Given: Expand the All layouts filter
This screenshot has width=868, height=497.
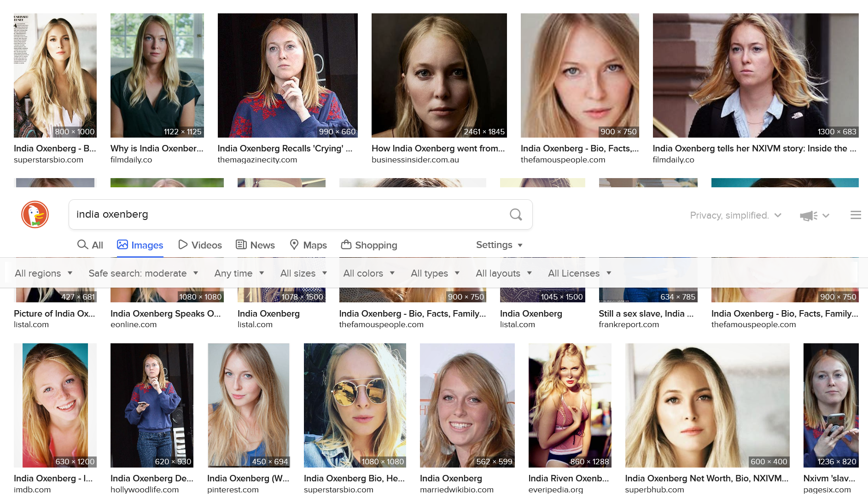Looking at the screenshot, I should (x=504, y=273).
